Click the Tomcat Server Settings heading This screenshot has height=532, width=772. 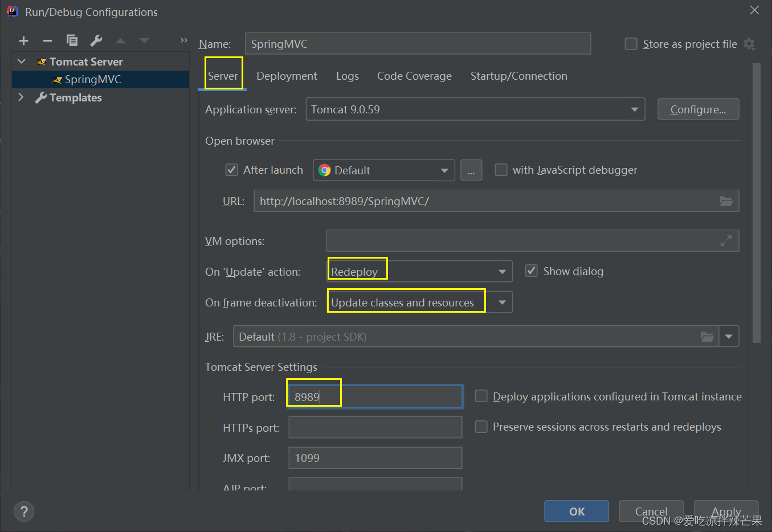tap(261, 367)
